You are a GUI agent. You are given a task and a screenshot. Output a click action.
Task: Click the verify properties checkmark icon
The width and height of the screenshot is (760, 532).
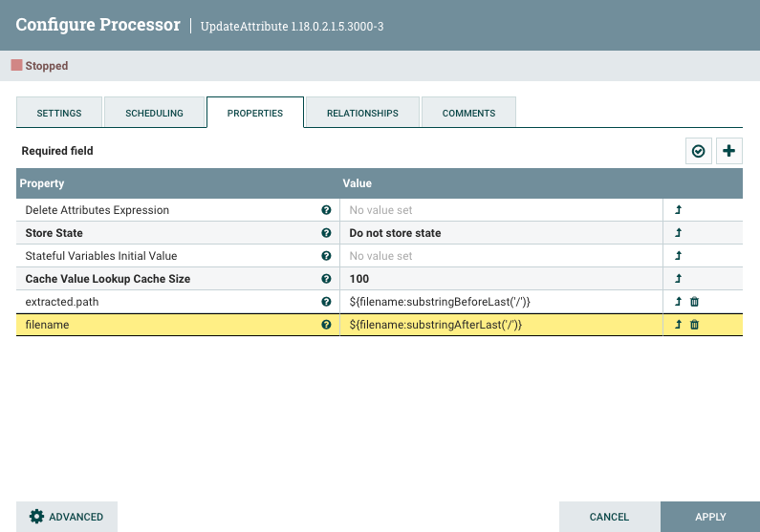coord(699,151)
